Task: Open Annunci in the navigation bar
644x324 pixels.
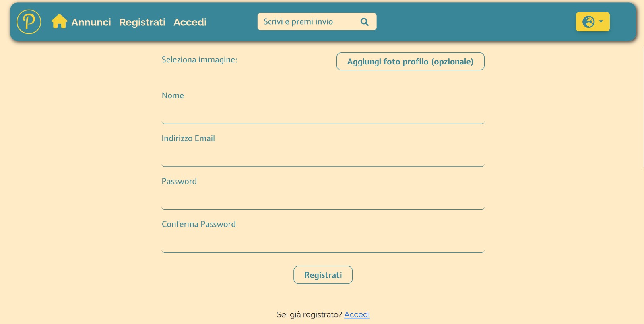Action: (x=91, y=22)
